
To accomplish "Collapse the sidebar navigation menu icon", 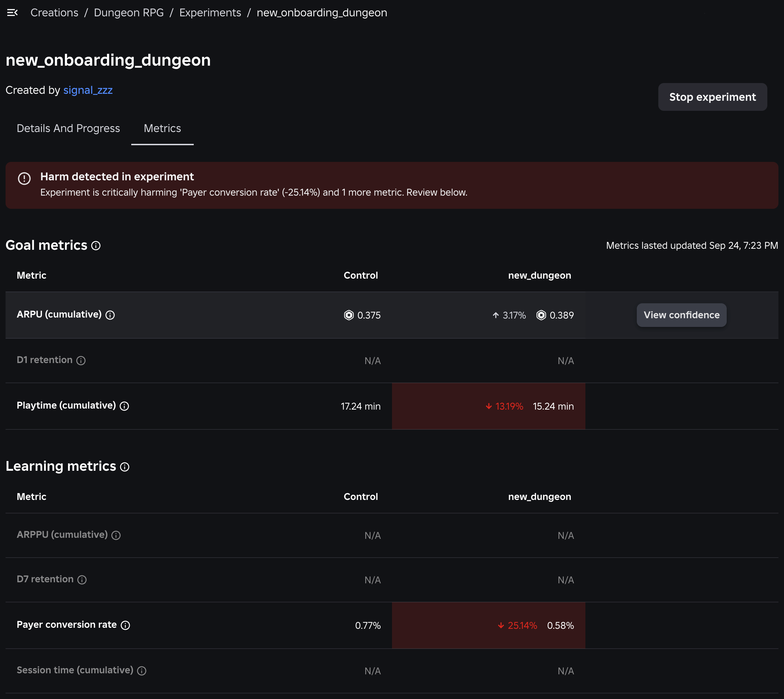I will pyautogui.click(x=12, y=13).
